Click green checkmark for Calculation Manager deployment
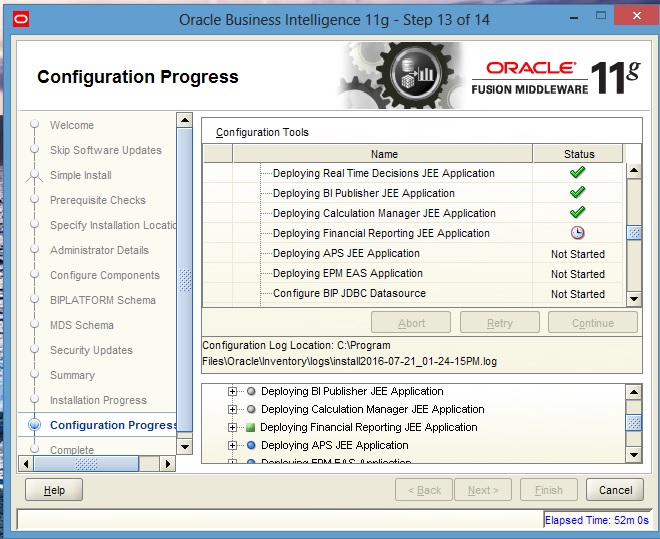Image resolution: width=660 pixels, height=539 pixels. point(577,213)
